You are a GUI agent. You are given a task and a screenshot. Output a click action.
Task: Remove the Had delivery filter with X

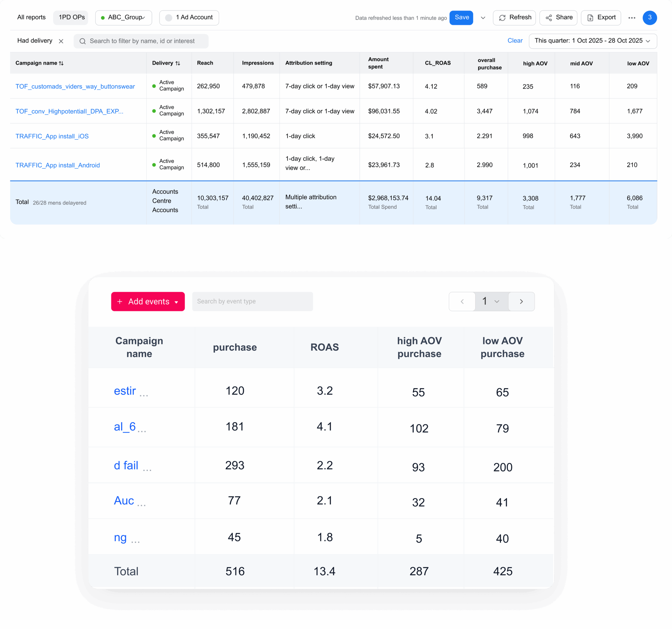[61, 41]
